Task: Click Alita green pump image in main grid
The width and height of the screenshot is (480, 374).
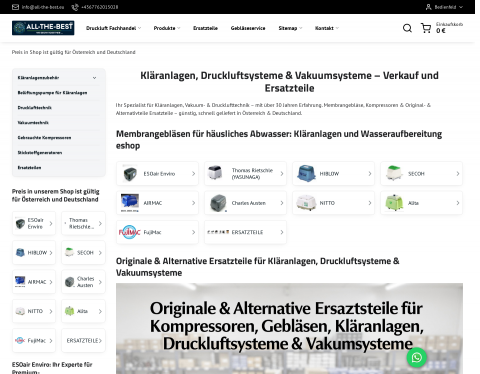Action: tap(394, 203)
